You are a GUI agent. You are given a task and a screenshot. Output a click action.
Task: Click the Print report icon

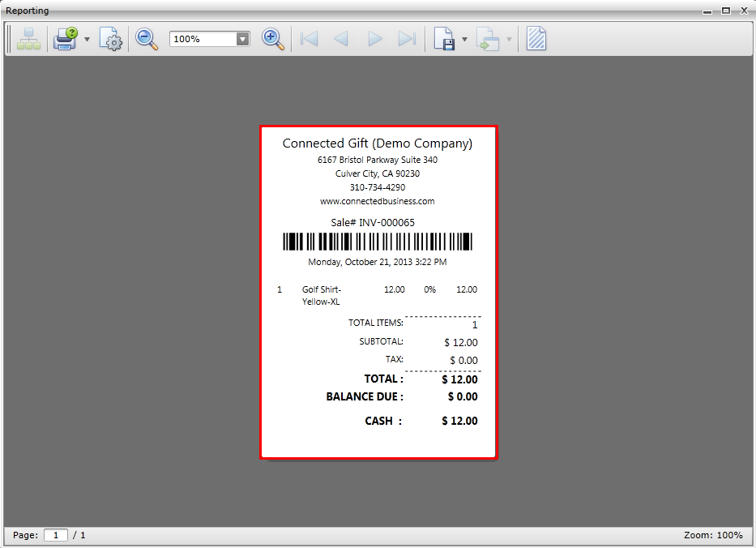(65, 39)
